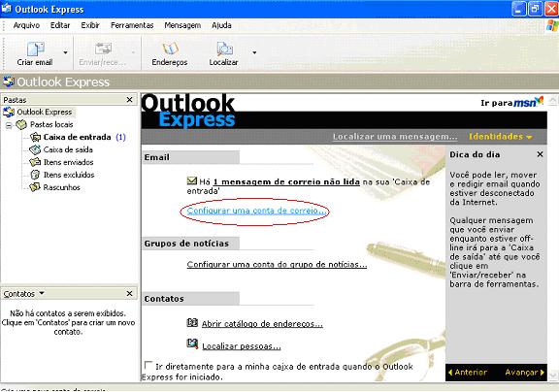The width and height of the screenshot is (559, 392).
Task: Click the Caixa de entrada inbox icon
Action: [x=35, y=137]
